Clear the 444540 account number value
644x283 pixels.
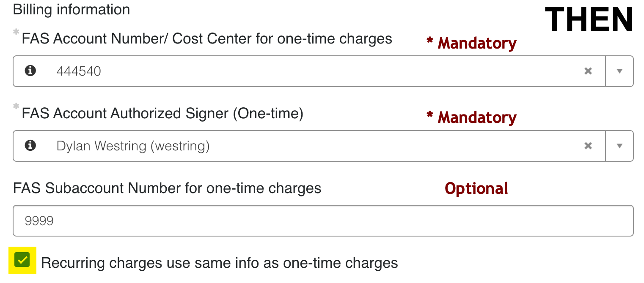pyautogui.click(x=588, y=71)
